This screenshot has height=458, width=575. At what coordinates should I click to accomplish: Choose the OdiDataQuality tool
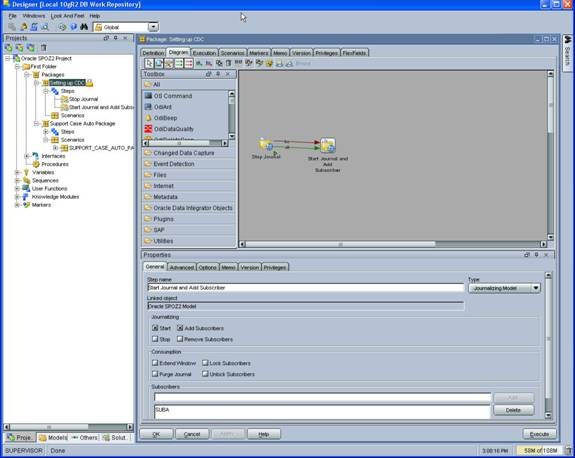pos(169,129)
